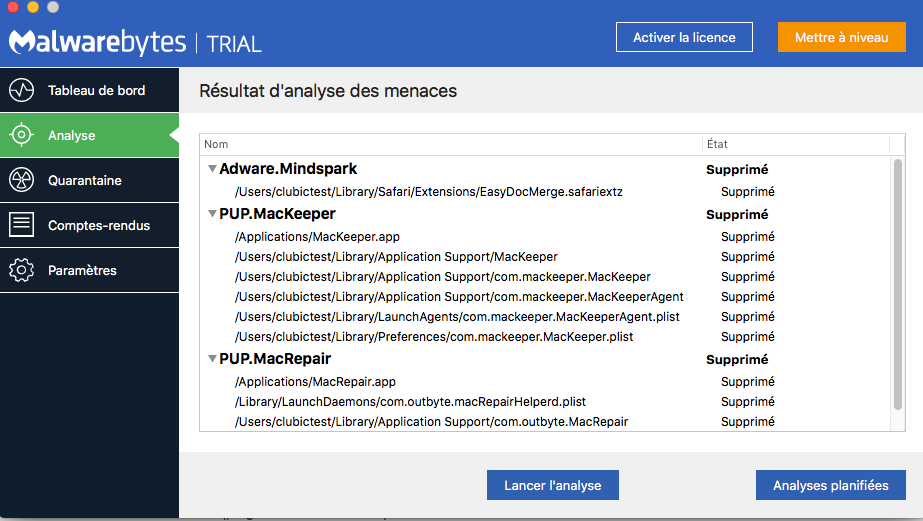Sort by the État column header
Screen dimensions: 923x521
pos(796,144)
